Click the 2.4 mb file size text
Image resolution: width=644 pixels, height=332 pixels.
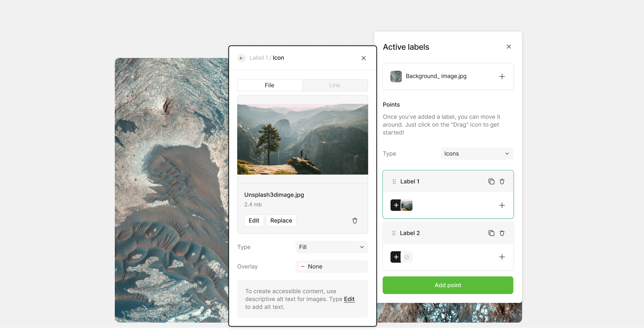click(x=253, y=204)
